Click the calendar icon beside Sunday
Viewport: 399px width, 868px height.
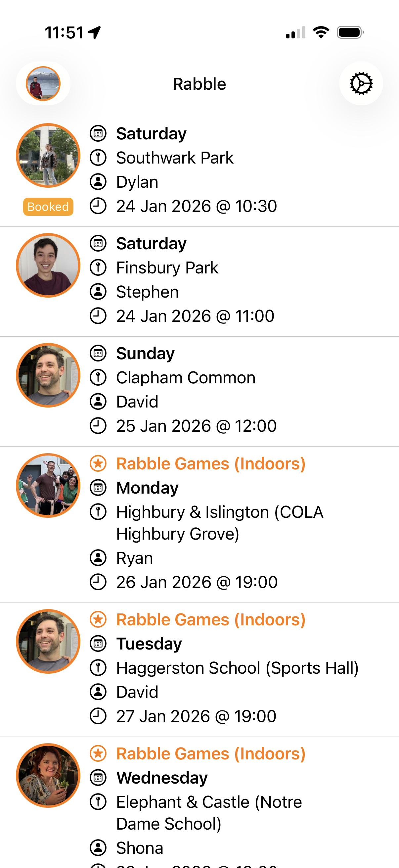tap(98, 353)
